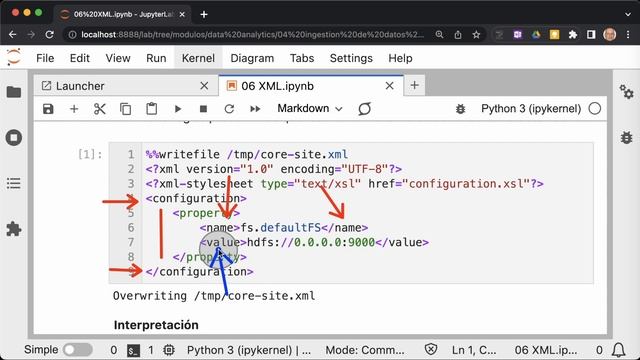640x360 pixels.
Task: Click the kernel chip icon in status bar
Action: tap(169, 350)
